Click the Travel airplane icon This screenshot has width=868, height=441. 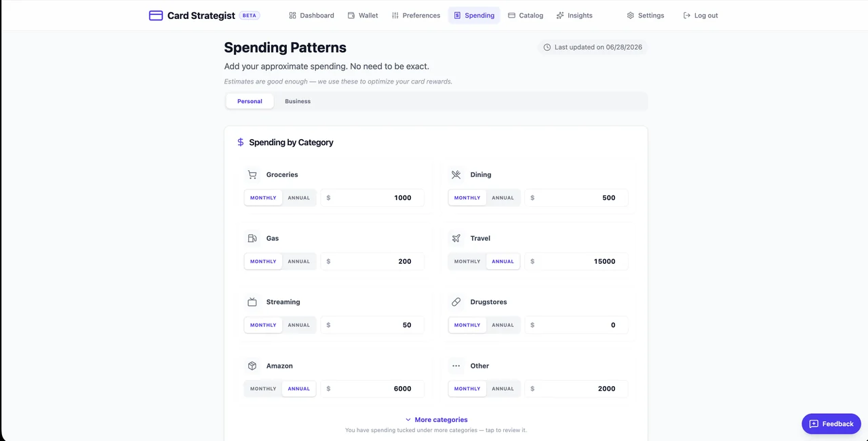[x=456, y=238]
